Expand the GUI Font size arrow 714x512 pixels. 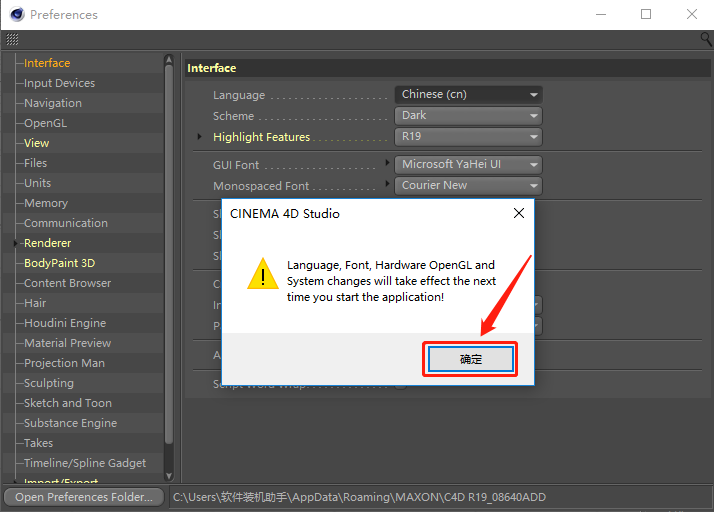click(388, 162)
